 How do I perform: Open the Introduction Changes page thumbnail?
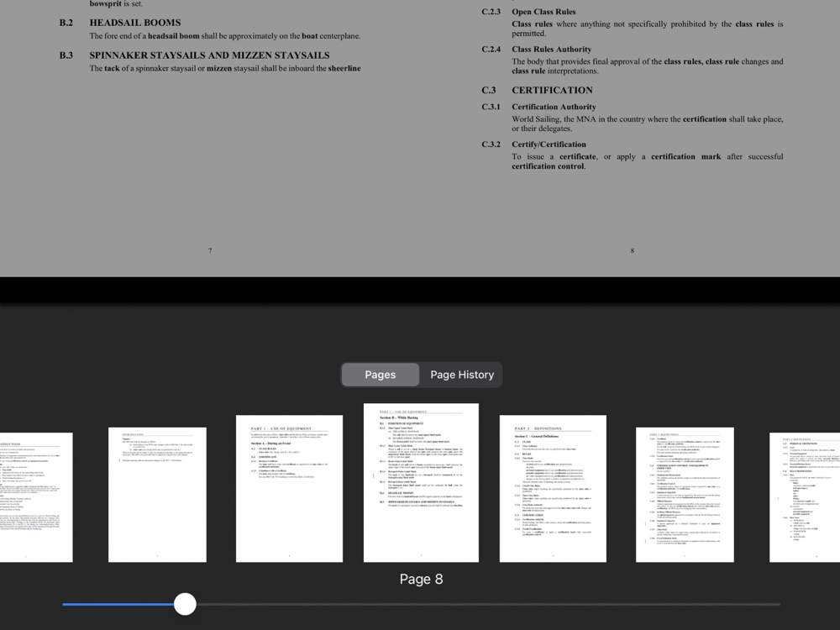158,495
